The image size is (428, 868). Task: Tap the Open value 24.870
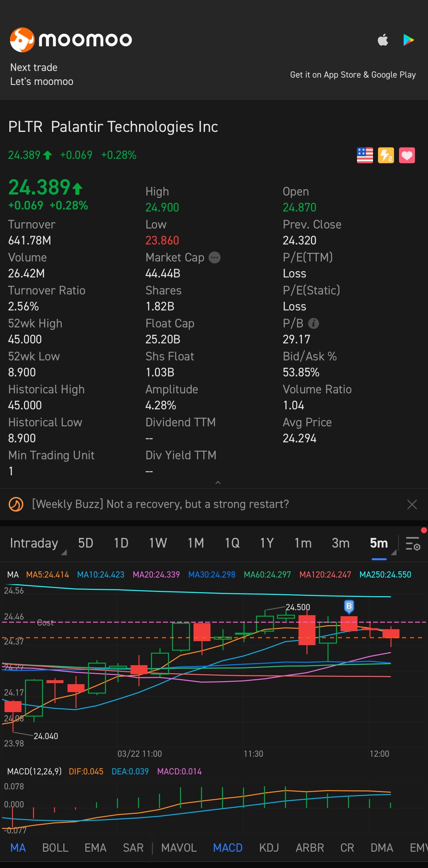(x=299, y=207)
